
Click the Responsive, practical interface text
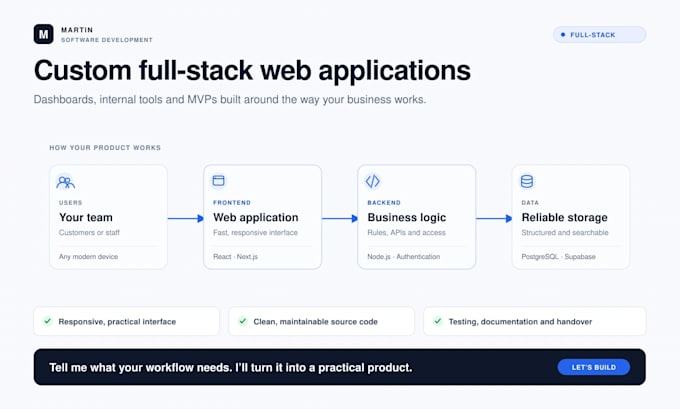point(117,321)
